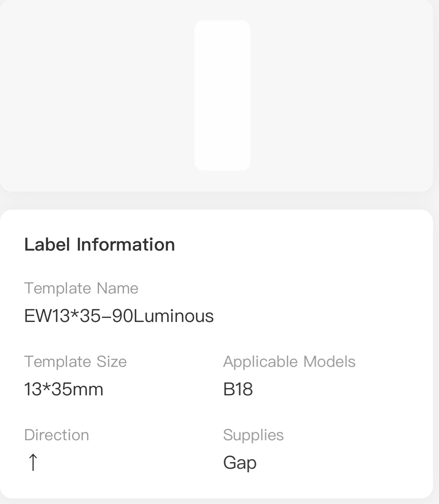Open Applicable Models field
Screen dimensions: 439x504
[289, 361]
